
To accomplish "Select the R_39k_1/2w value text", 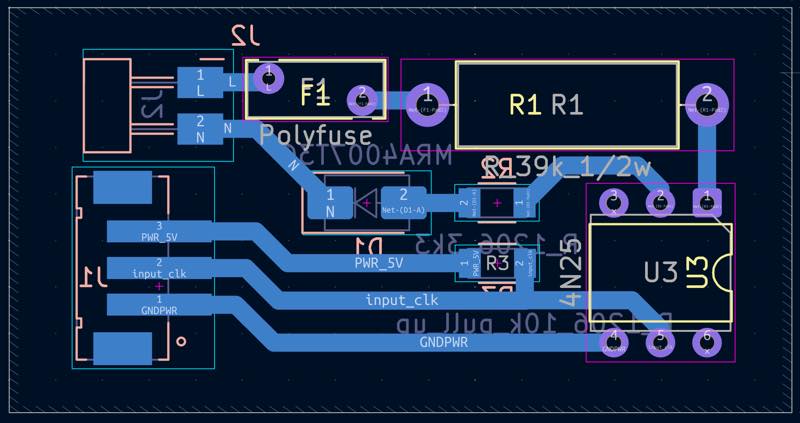I will click(x=567, y=167).
